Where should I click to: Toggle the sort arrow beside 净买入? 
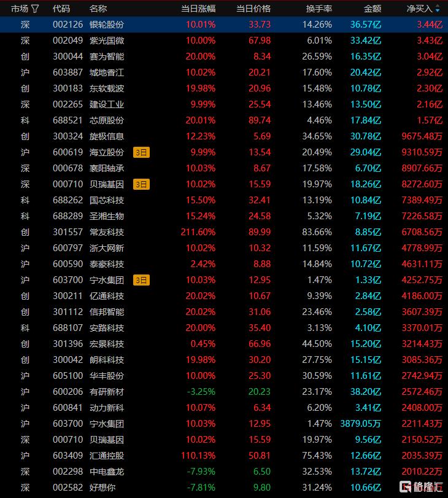point(438,9)
